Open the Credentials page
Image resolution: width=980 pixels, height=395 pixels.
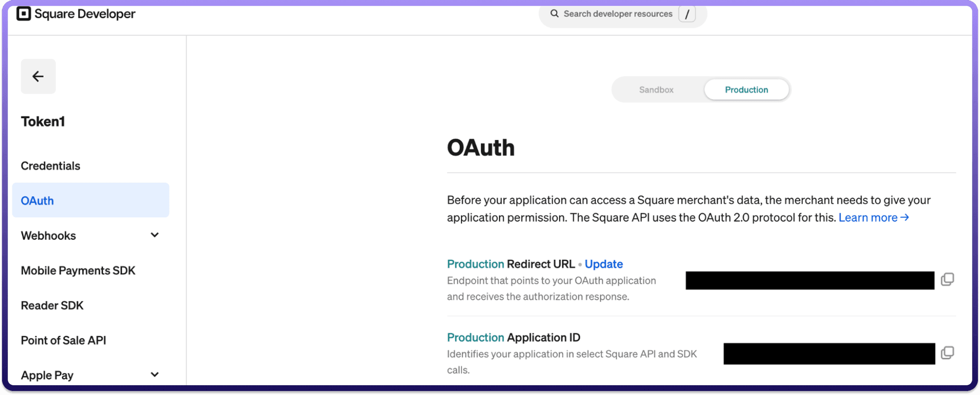(x=51, y=166)
